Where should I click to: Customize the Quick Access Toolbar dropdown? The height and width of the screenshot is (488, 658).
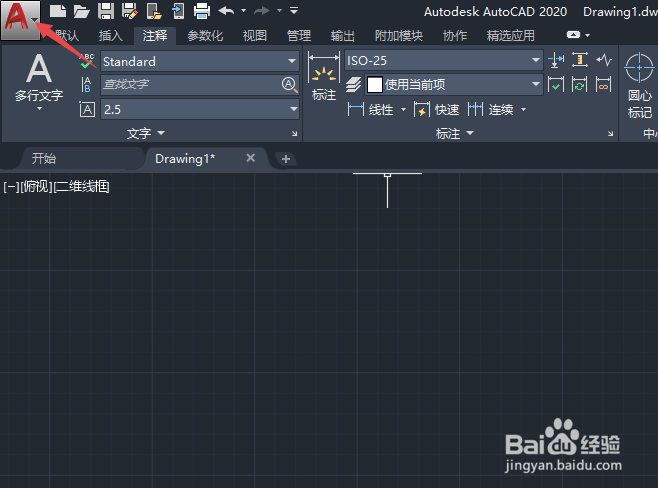[x=294, y=10]
